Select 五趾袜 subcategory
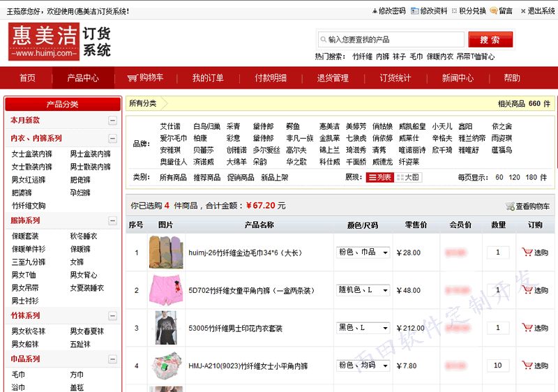This screenshot has width=558, height=392. click(x=80, y=344)
